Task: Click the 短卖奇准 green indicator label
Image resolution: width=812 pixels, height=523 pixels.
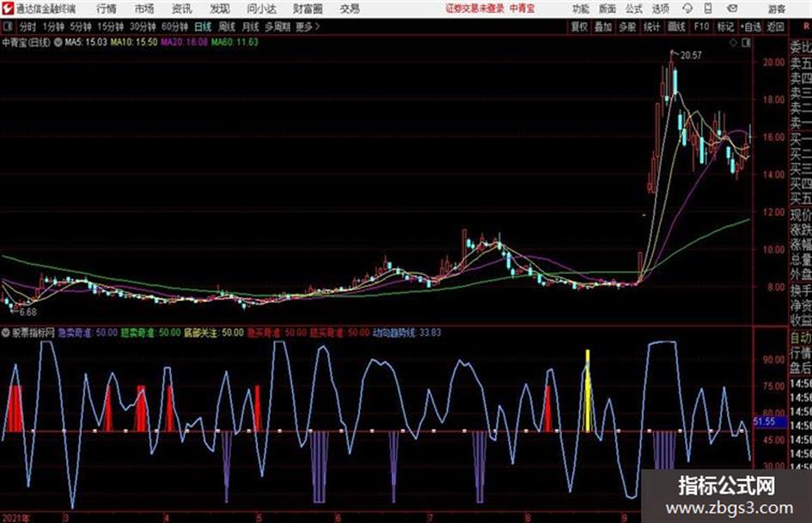Action: tap(150, 332)
